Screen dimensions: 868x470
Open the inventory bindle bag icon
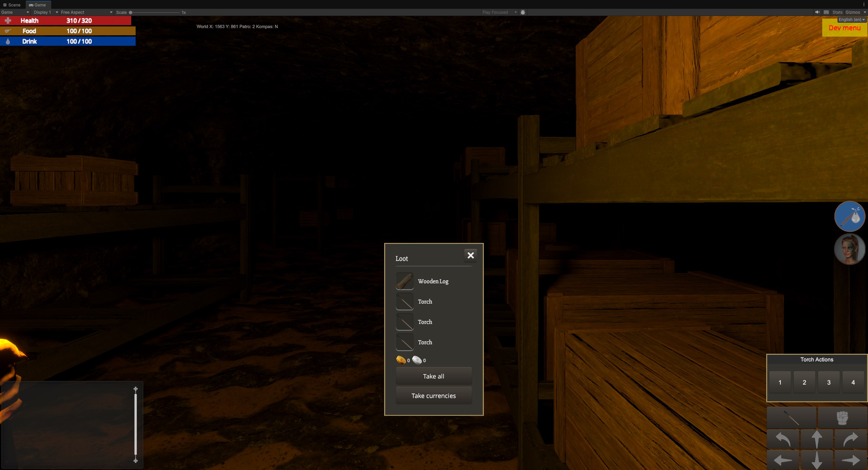[850, 216]
